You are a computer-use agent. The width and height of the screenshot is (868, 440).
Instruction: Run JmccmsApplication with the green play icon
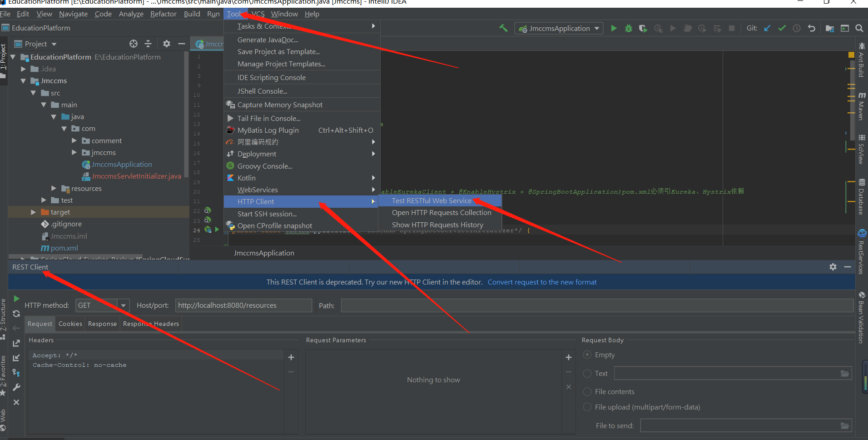click(614, 28)
